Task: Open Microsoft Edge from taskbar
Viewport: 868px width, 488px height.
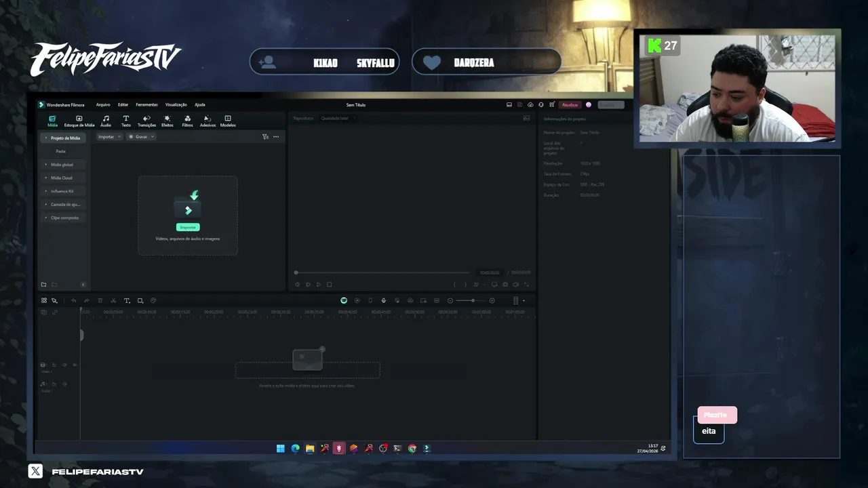Action: click(x=295, y=448)
